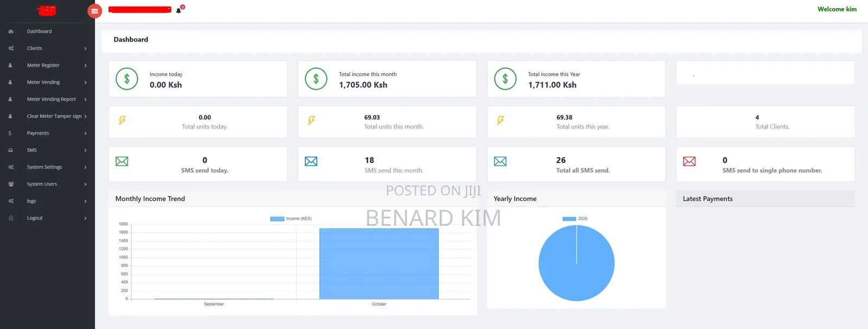
Task: Click the SMS inbox icon in sidebar
Action: (10, 150)
